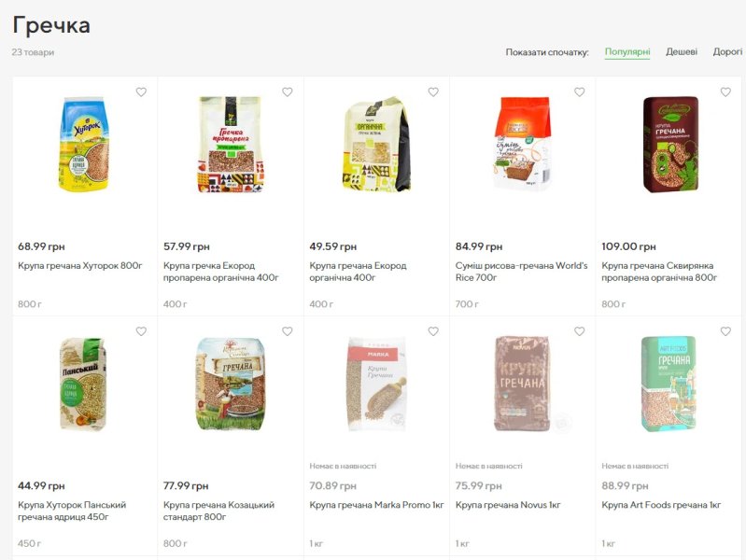View Сквирянка buckwheat product image

[x=669, y=144]
